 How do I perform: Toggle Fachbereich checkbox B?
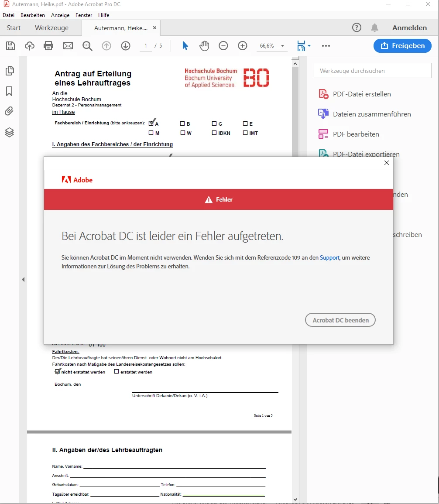[182, 123]
